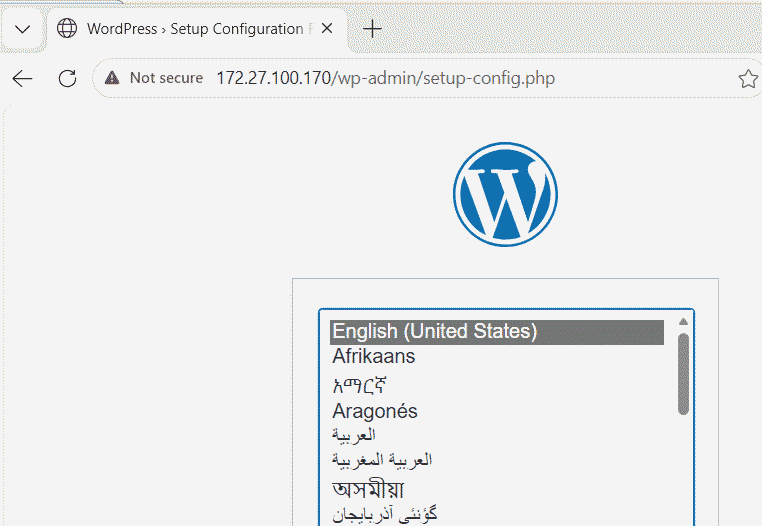Click the globe favicon on WordPress tab
Viewport: 762px width, 526px height.
(x=67, y=29)
